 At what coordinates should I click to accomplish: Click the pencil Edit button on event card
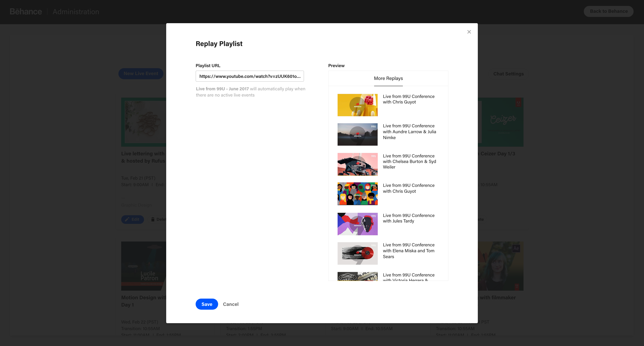tap(132, 219)
